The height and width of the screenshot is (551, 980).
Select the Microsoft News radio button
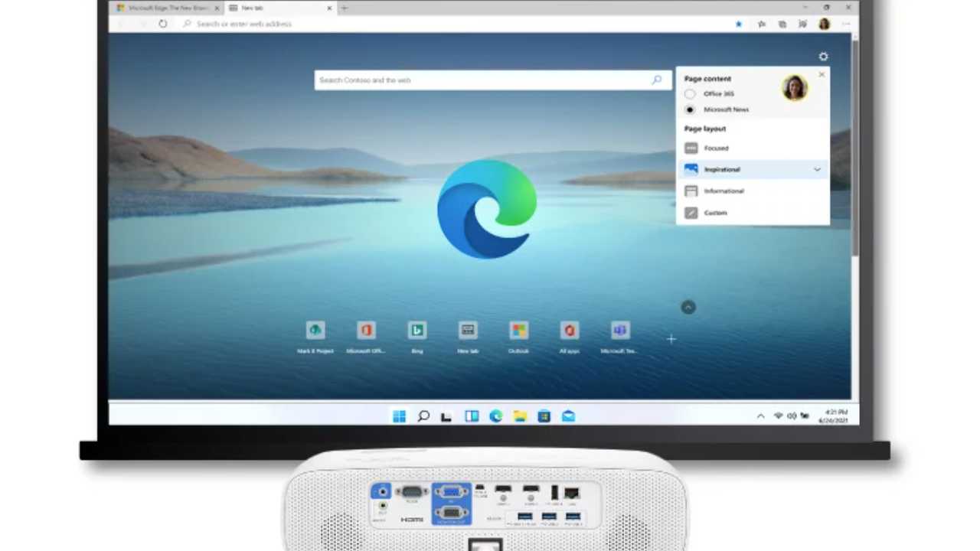point(690,109)
